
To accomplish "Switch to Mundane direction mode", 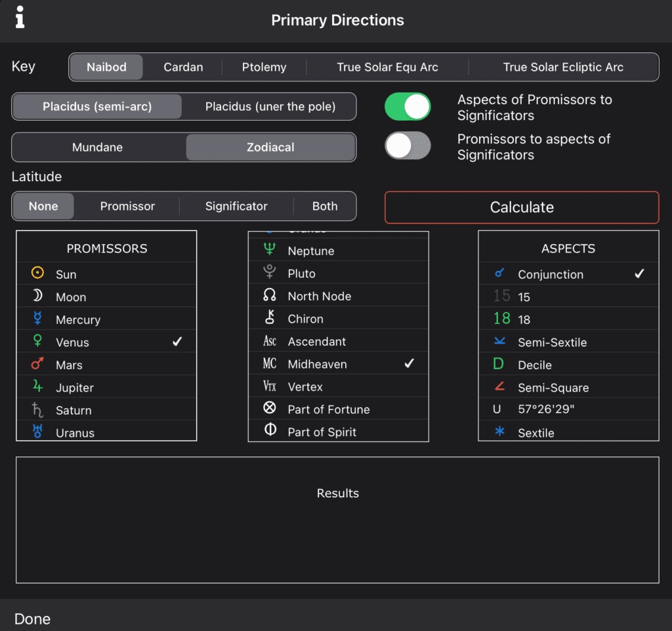I will pos(97,147).
